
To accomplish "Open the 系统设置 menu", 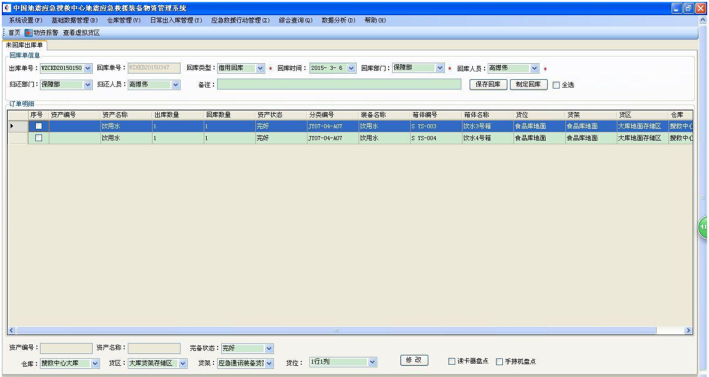I will [26, 20].
